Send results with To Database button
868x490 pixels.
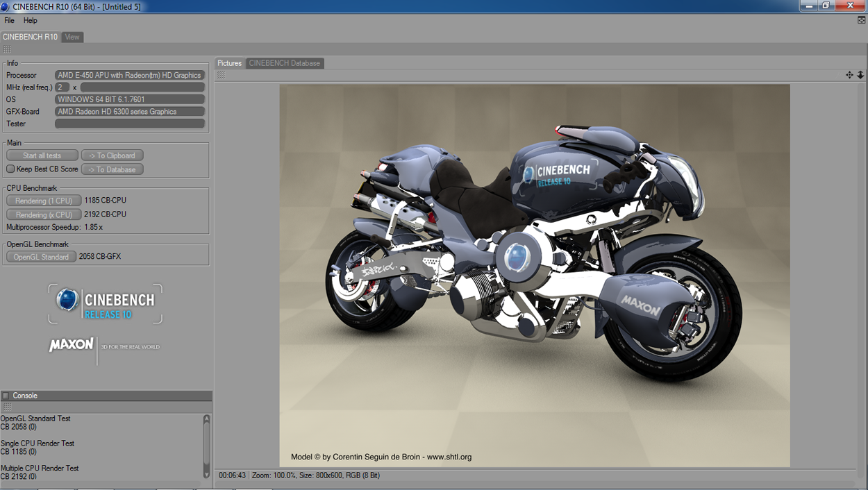(112, 169)
